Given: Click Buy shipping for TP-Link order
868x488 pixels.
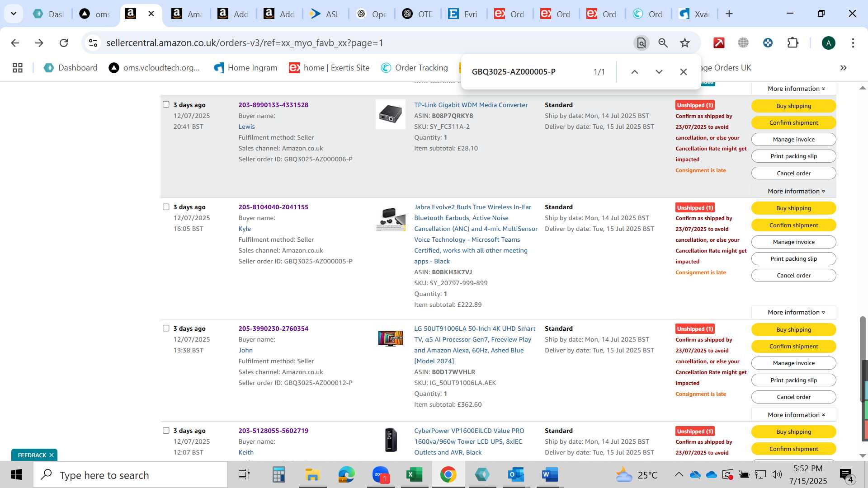Looking at the screenshot, I should pyautogui.click(x=793, y=106).
